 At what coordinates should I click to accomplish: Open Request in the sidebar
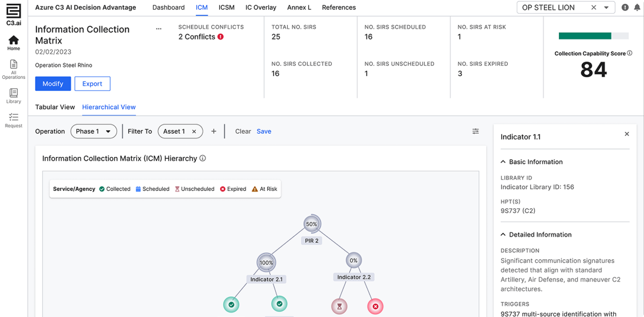coord(14,120)
